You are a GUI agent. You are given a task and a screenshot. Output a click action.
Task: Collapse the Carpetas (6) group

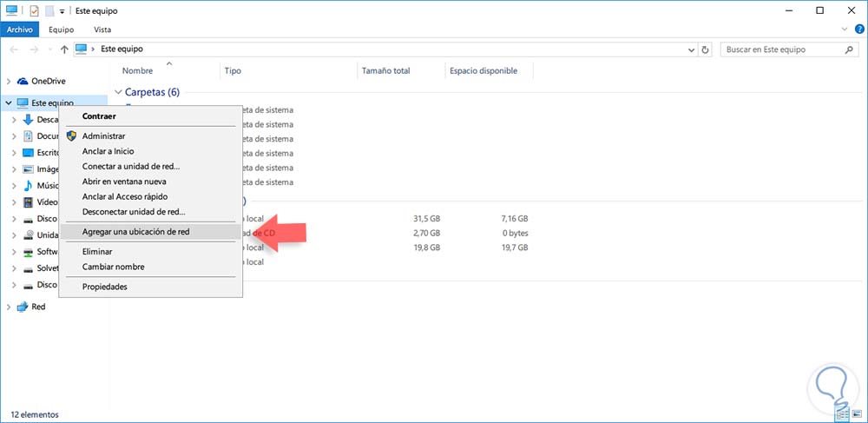tap(118, 92)
